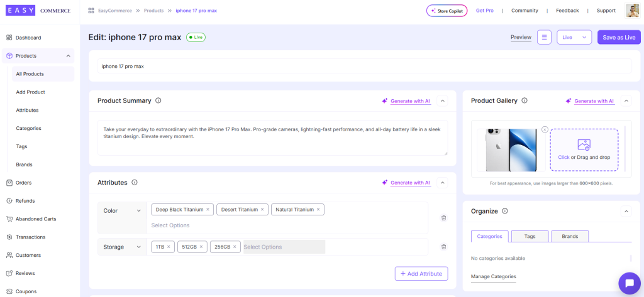Generate Attributes with AI
Viewport: 644px width, 297px height.
click(x=406, y=183)
